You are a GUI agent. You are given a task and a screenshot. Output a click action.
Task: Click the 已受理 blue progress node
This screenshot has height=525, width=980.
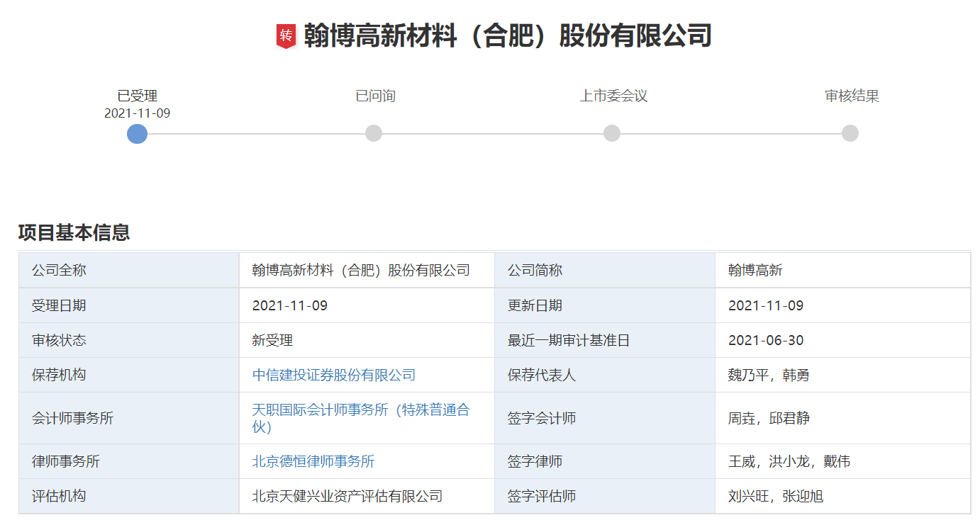point(137,133)
